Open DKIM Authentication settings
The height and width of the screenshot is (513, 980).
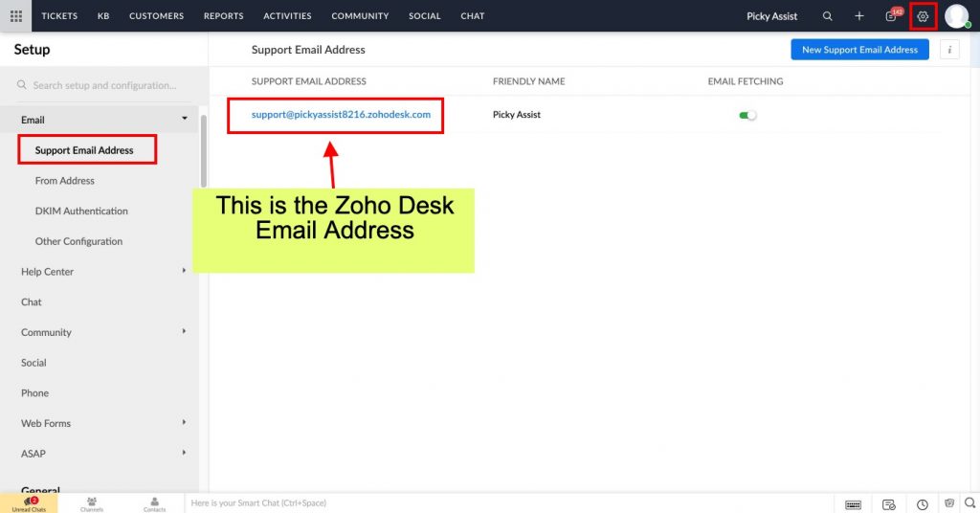coord(81,212)
